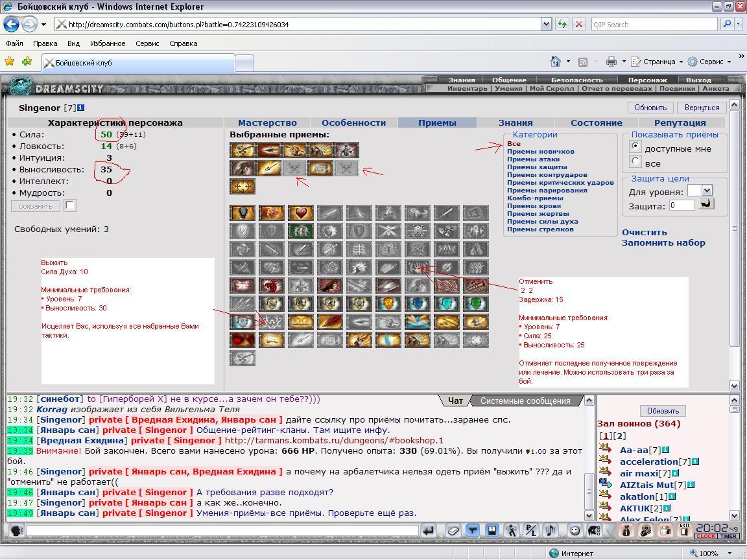Switch to Системные сообщения chat tab
The image size is (747, 560).
pos(525,401)
